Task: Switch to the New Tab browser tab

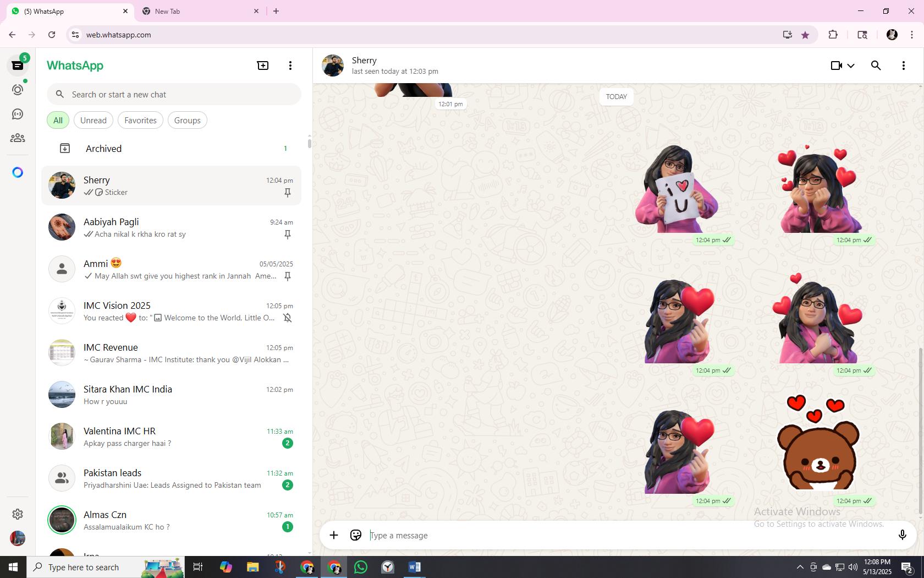Action: 201,11
